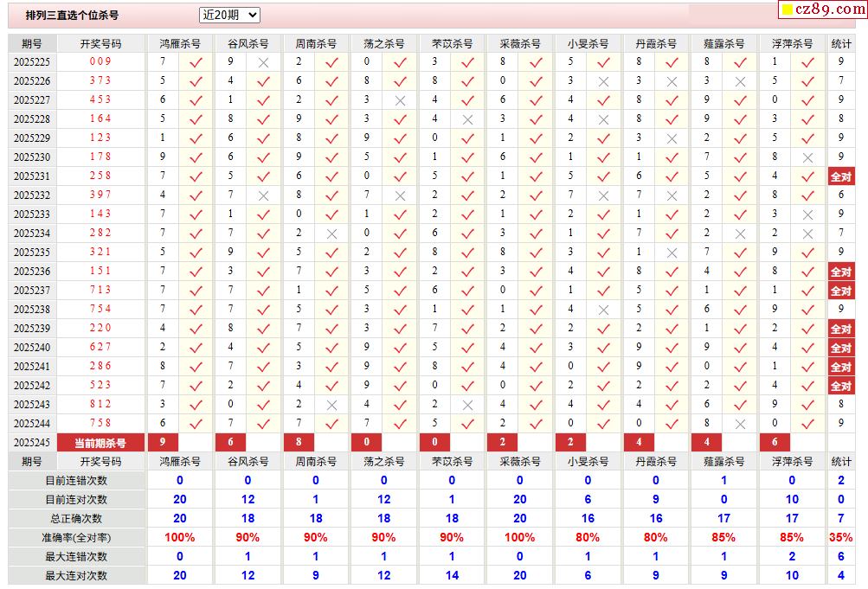This screenshot has width=868, height=589.
Task: Click winning number 523
Action: point(100,385)
